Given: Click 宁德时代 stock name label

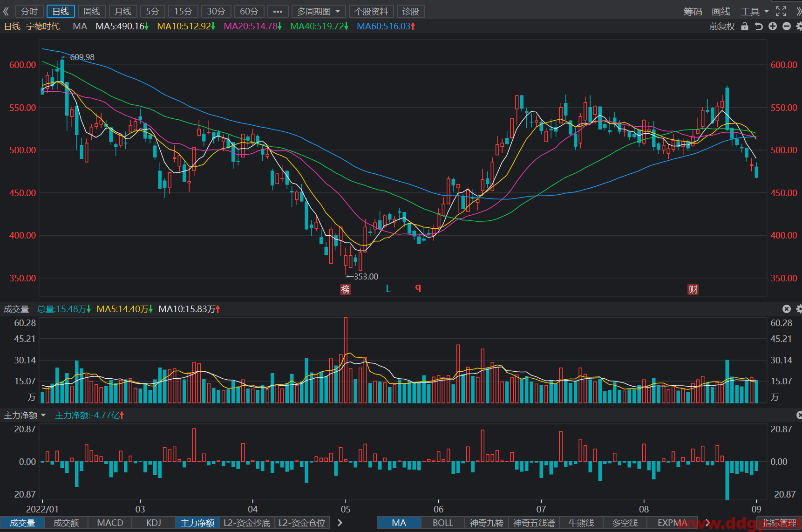Looking at the screenshot, I should click(x=43, y=27).
